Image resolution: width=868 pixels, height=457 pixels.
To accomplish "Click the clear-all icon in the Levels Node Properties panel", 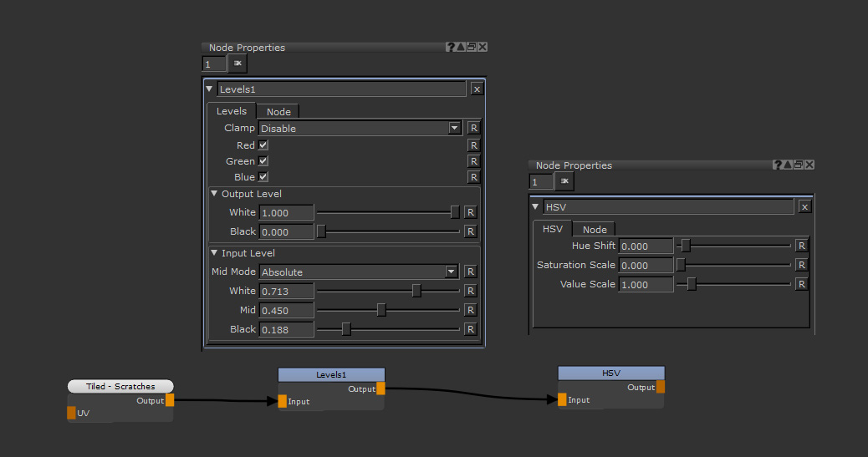I will coord(237,63).
